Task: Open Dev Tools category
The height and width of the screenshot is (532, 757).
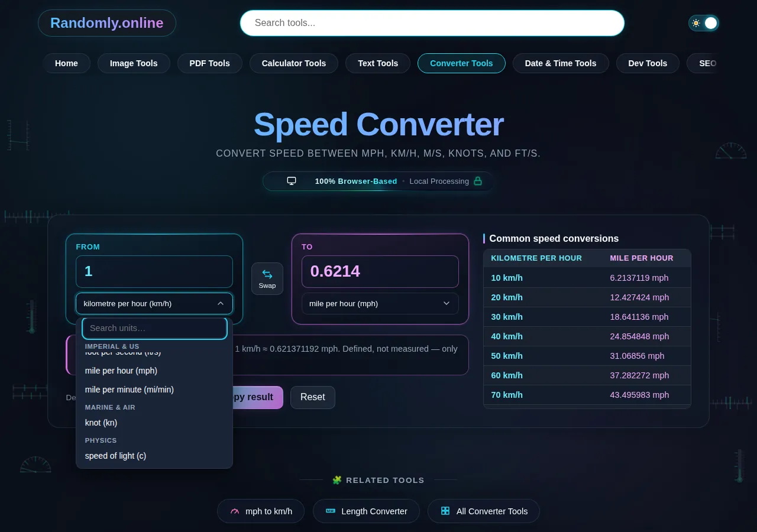Action: click(x=648, y=63)
